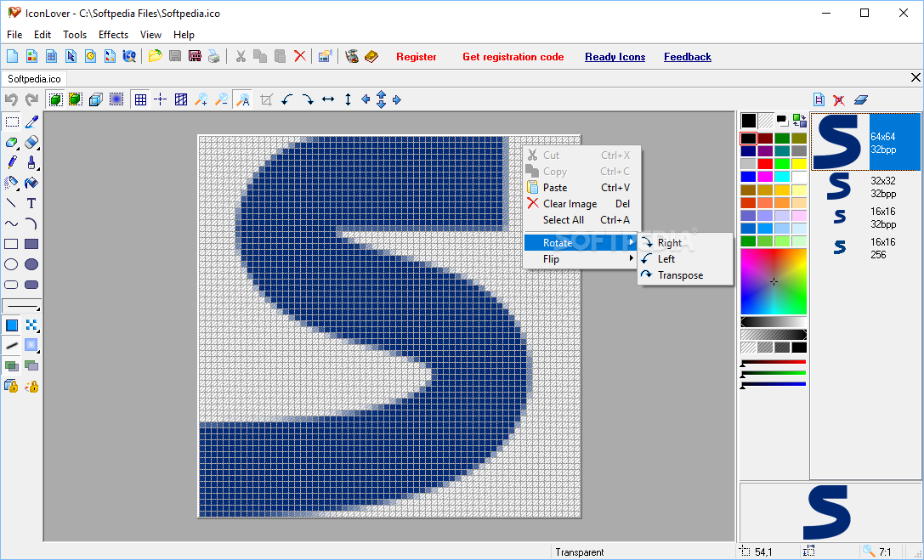Select the Color Picker eyedropper tool
924x560 pixels.
tap(31, 122)
